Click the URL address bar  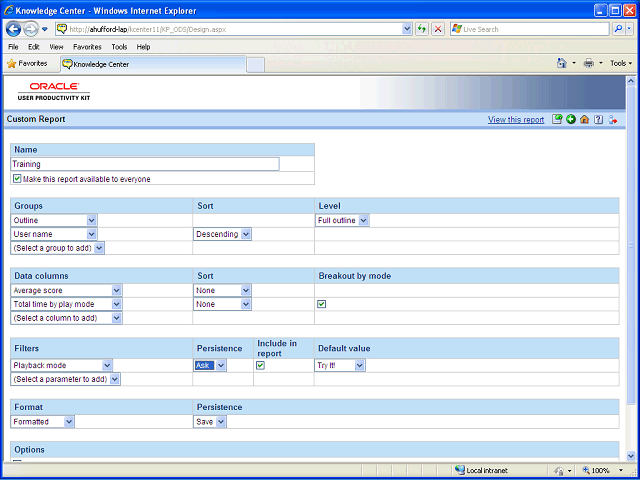[235, 29]
